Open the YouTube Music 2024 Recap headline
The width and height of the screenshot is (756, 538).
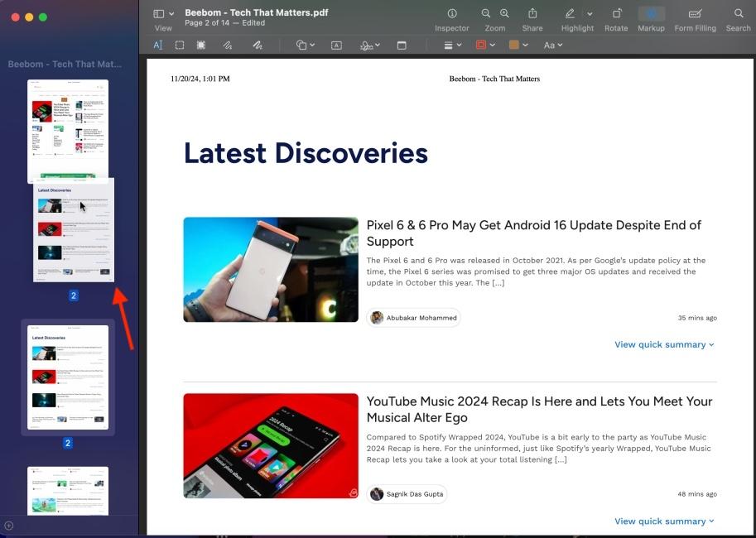click(x=539, y=409)
